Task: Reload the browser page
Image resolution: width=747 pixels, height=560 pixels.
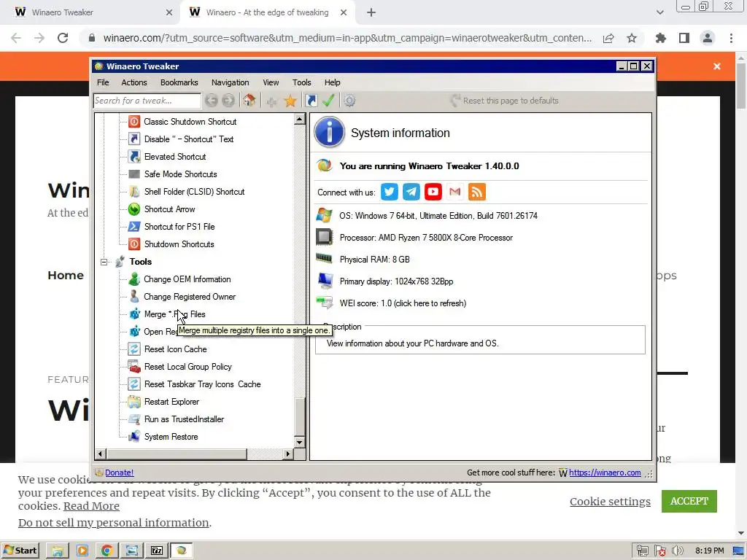Action: tap(63, 38)
